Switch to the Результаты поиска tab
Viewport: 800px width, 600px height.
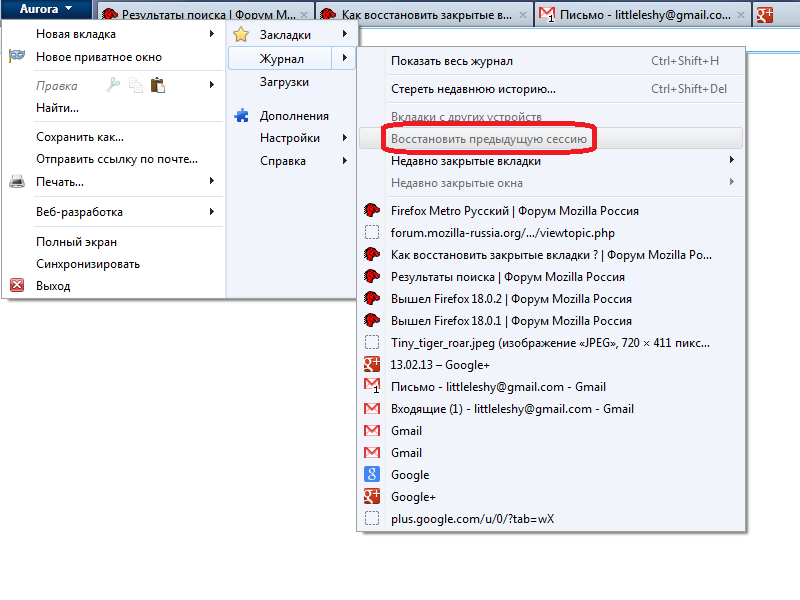(x=204, y=15)
